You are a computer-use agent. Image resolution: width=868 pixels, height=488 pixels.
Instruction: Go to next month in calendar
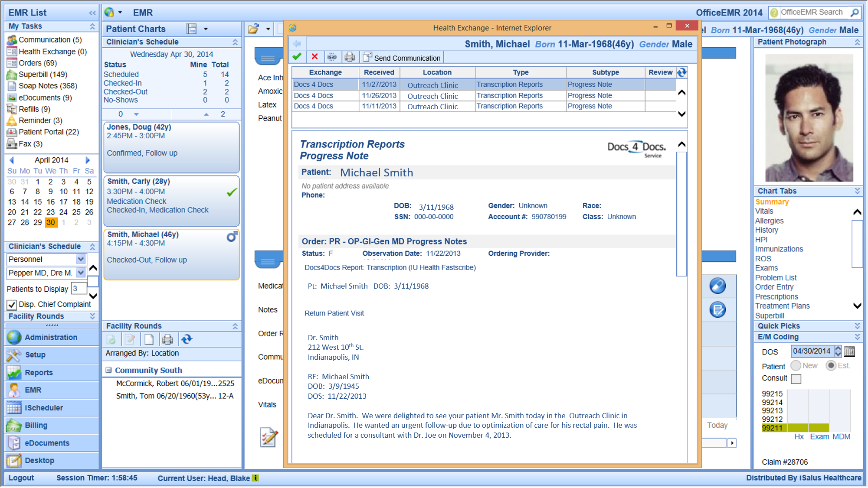click(88, 160)
